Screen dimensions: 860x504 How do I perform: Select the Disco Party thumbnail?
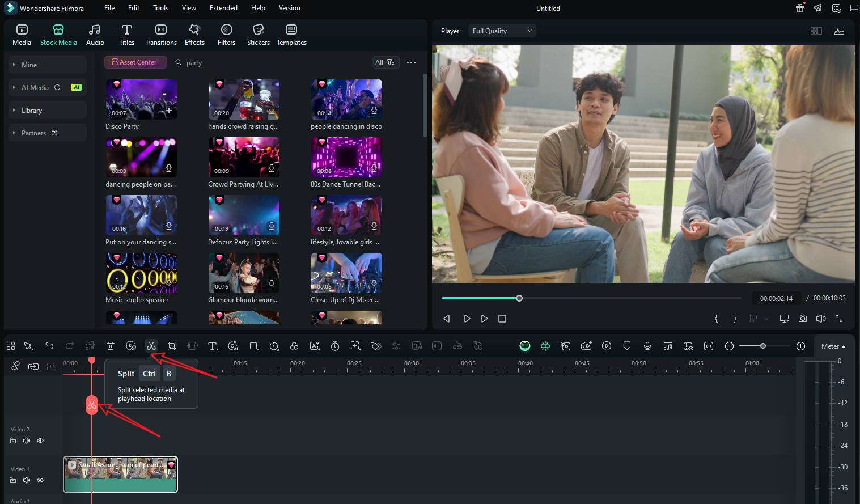[141, 99]
